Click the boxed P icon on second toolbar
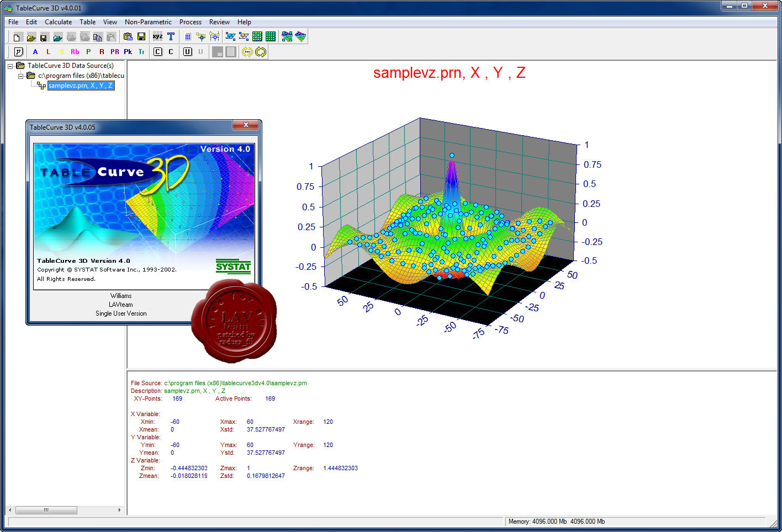Screen dimensions: 782x532 pyautogui.click(x=18, y=52)
